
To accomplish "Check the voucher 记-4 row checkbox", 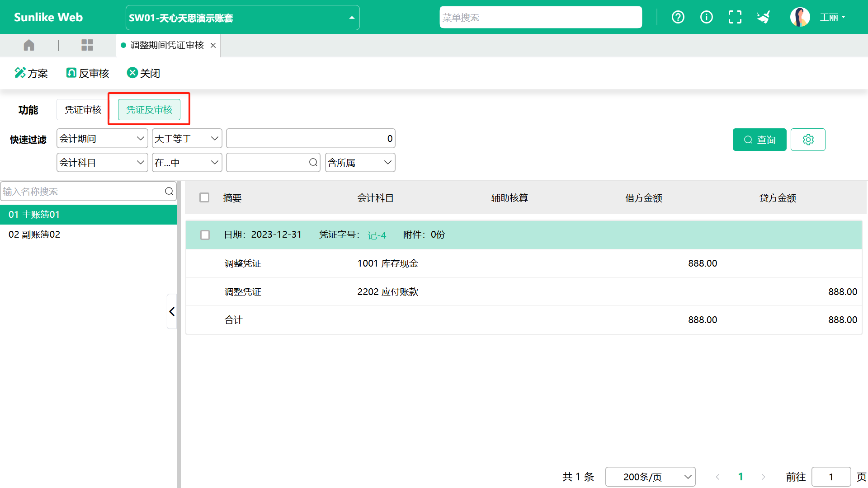I will coord(205,235).
